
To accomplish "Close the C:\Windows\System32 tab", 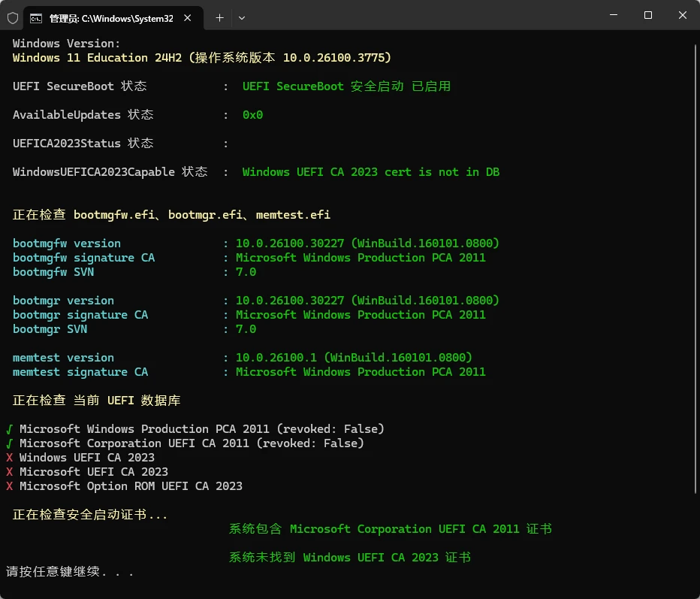I will [188, 18].
